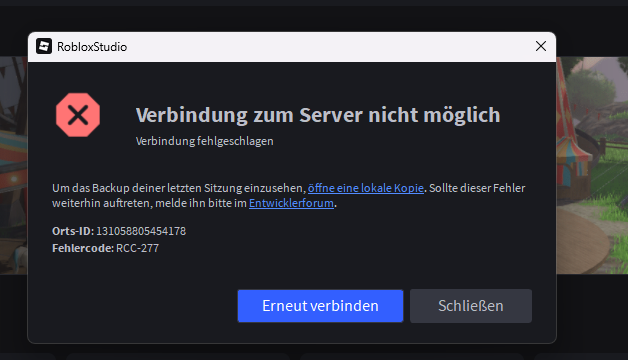Click the RobloxStudio window title text

coord(92,47)
